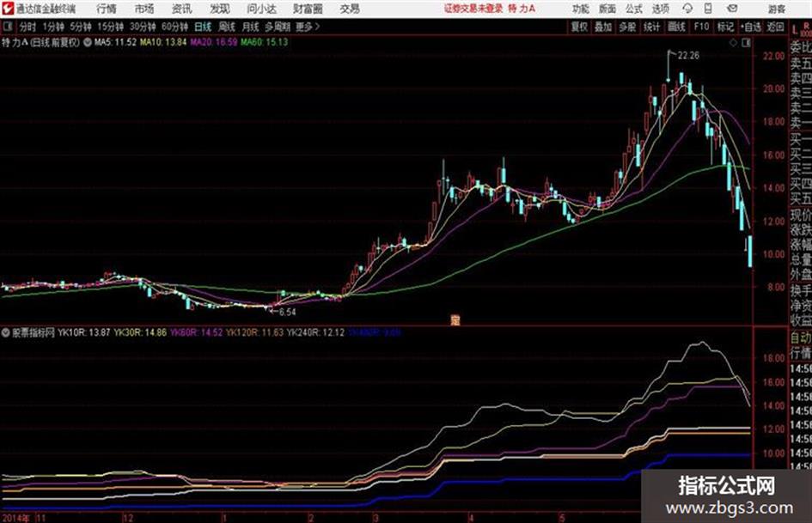
Task: Click the 证券交易未登录 login link
Action: pos(473,9)
